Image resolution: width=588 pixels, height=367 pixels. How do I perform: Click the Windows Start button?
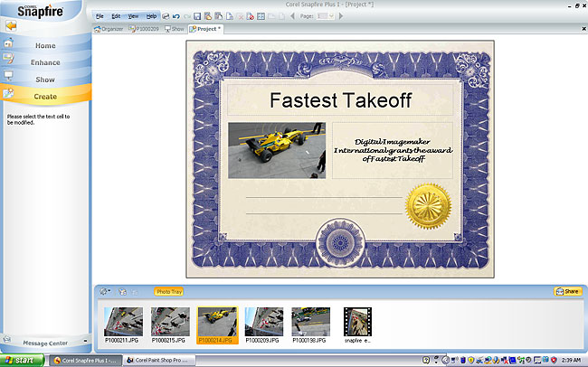20,360
